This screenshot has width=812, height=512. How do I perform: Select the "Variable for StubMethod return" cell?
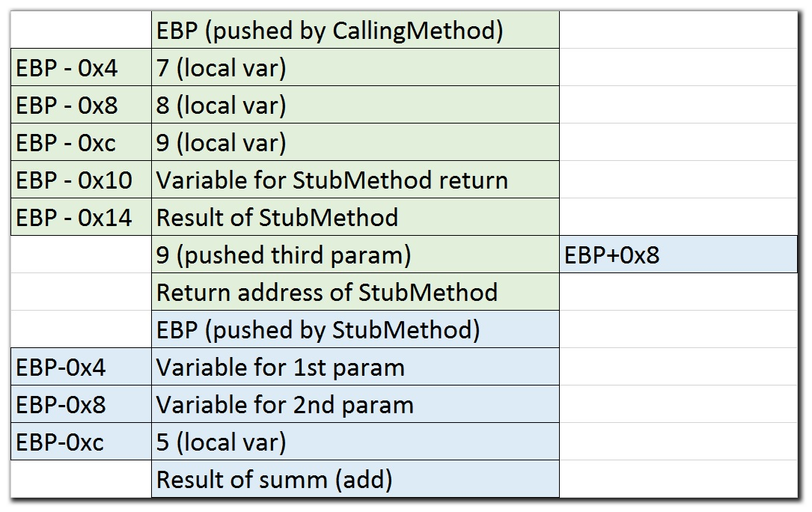[355, 180]
